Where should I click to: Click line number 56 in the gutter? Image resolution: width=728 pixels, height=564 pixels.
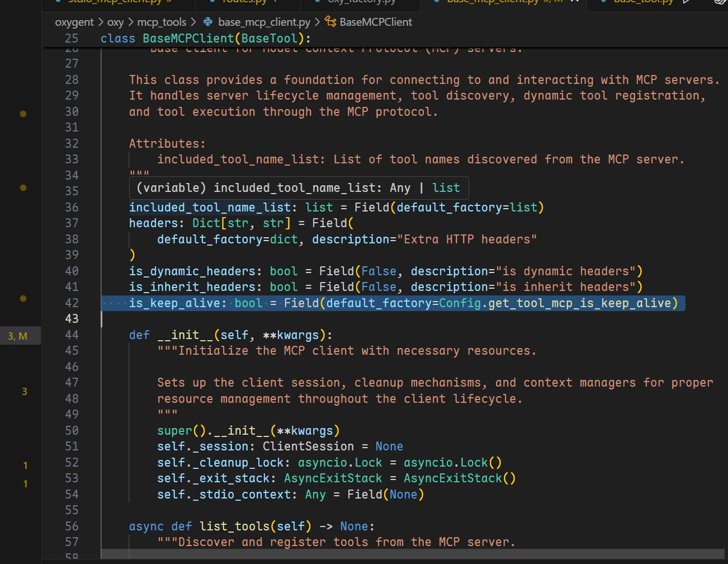click(x=72, y=526)
